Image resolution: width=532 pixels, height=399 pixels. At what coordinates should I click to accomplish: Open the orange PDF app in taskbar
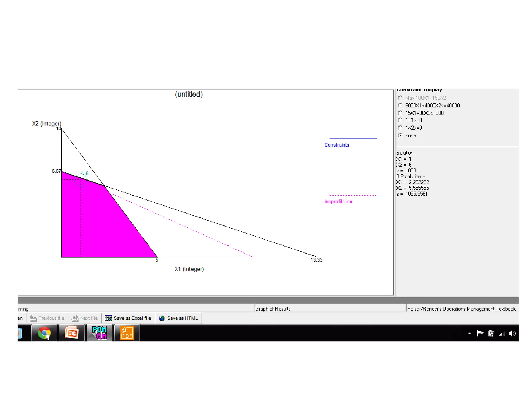(x=127, y=333)
